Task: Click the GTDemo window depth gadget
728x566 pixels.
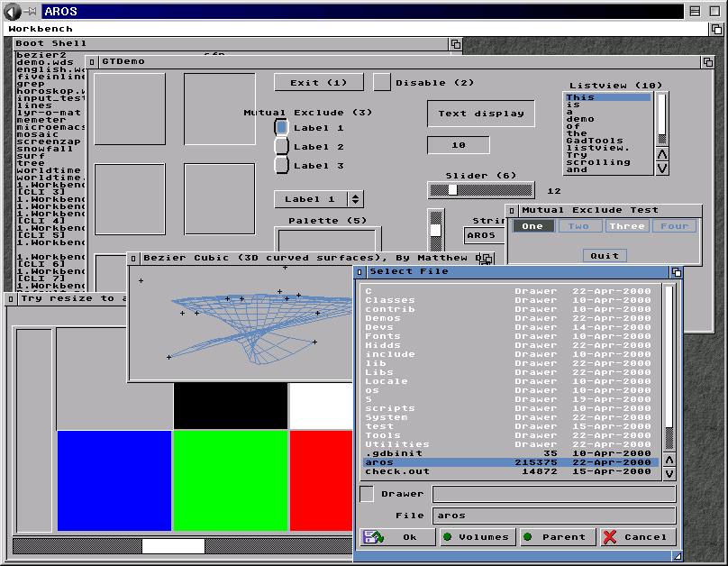Action: coord(707,62)
